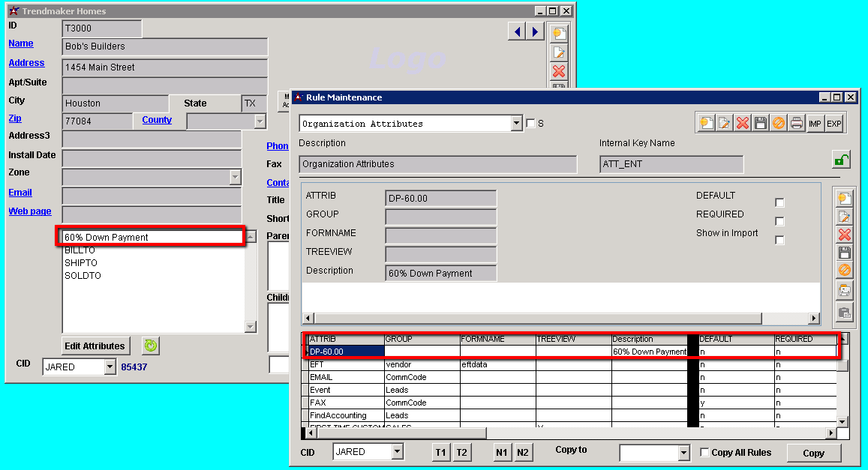Click the paste icon in attribute side toolbar
This screenshot has height=470, width=868.
point(844,313)
